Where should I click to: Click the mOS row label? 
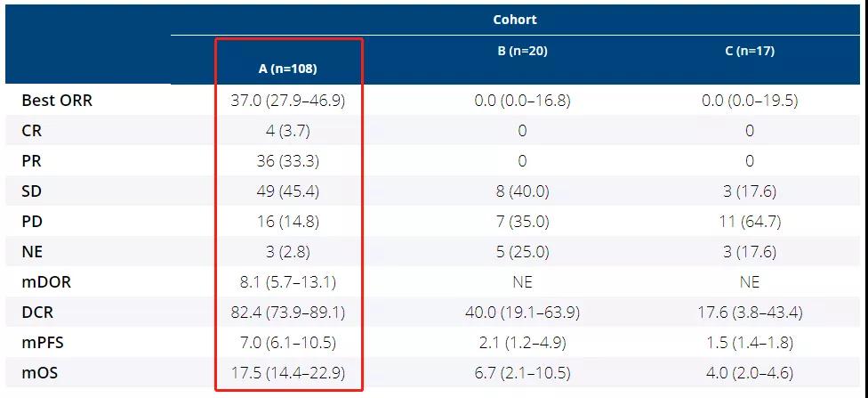tap(40, 373)
